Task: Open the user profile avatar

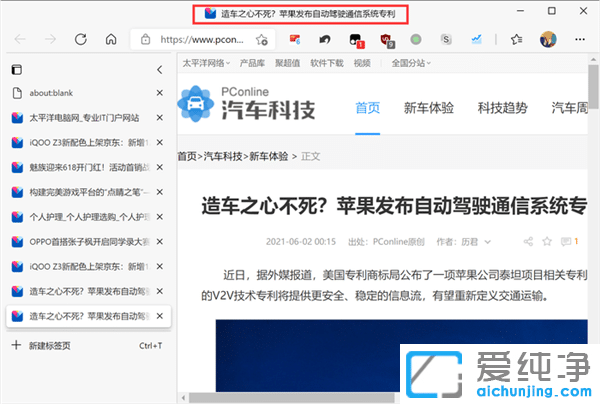Action: pos(548,39)
